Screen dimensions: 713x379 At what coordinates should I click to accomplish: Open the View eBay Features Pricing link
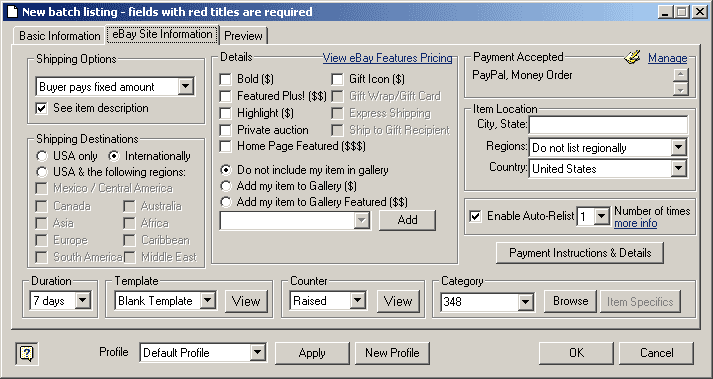pos(387,58)
